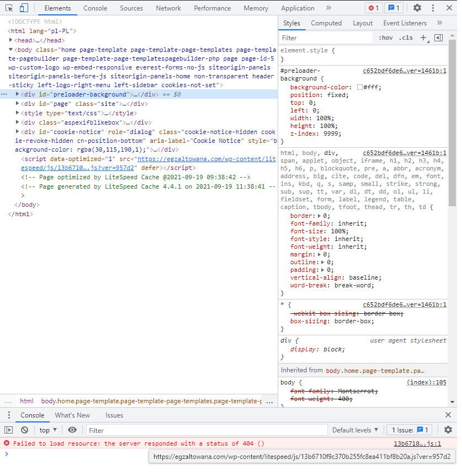The width and height of the screenshot is (462, 476).
Task: Click the styles pane scrollbar thumb
Action: click(x=452, y=123)
